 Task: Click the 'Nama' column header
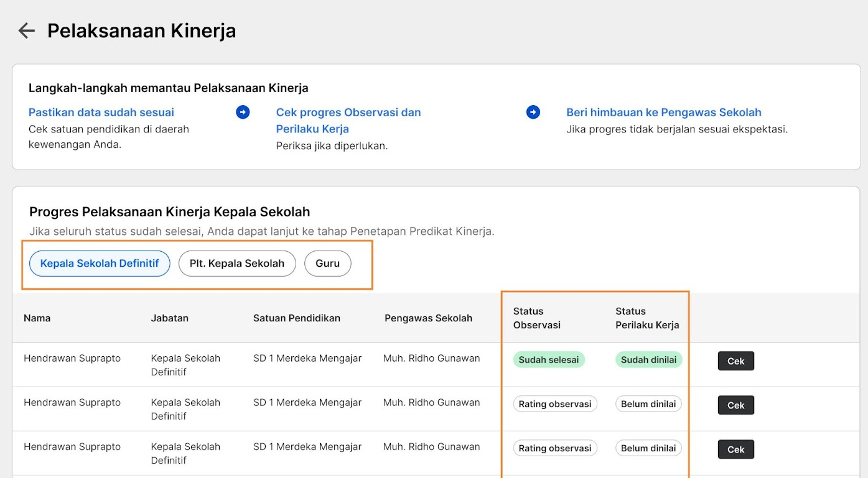pos(37,318)
